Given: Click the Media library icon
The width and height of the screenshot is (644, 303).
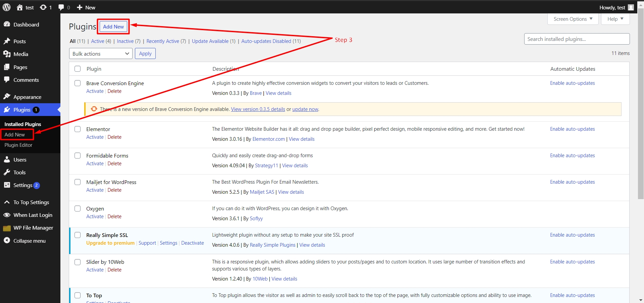Looking at the screenshot, I should (7, 54).
